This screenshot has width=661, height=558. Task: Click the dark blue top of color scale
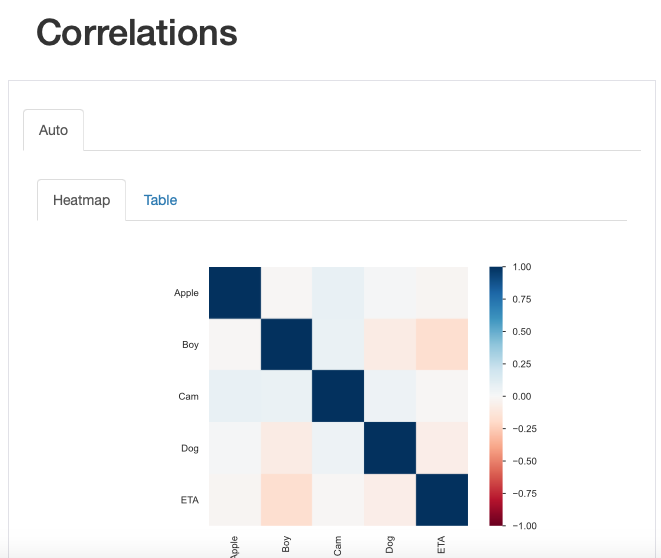point(497,272)
